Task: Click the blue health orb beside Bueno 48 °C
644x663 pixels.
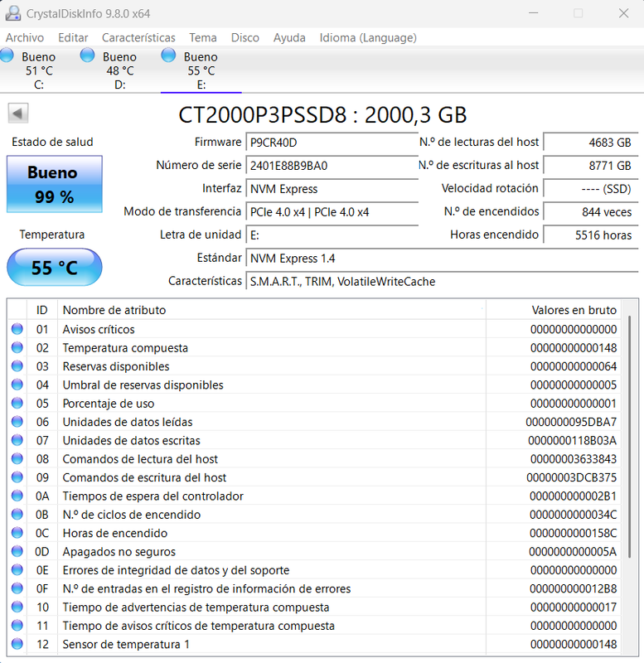Action: coord(88,55)
